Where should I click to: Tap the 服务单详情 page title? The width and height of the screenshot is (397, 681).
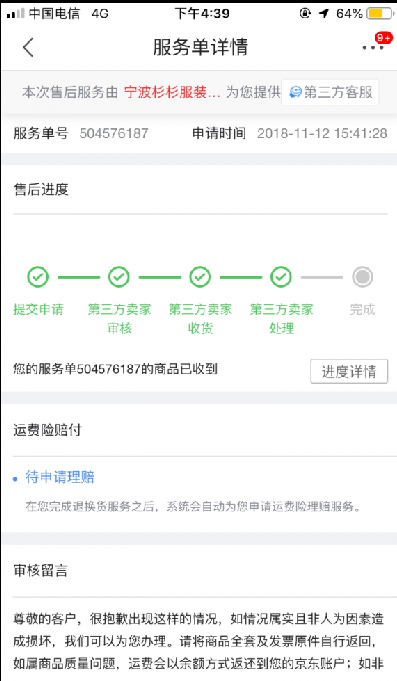(200, 47)
